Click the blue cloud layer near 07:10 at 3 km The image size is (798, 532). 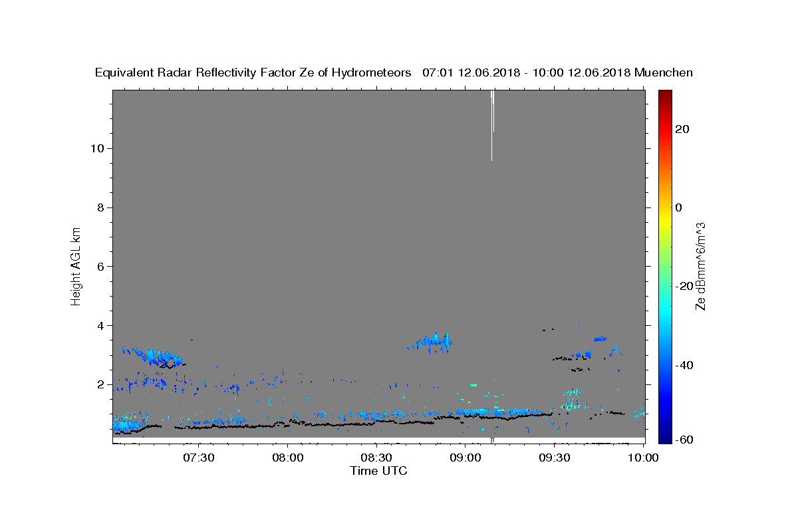tap(152, 356)
